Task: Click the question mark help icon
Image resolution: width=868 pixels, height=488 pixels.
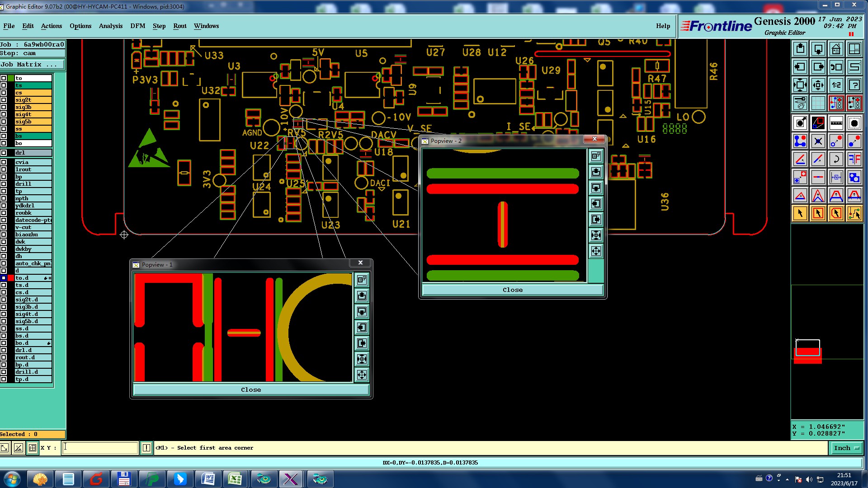Action: (854, 85)
